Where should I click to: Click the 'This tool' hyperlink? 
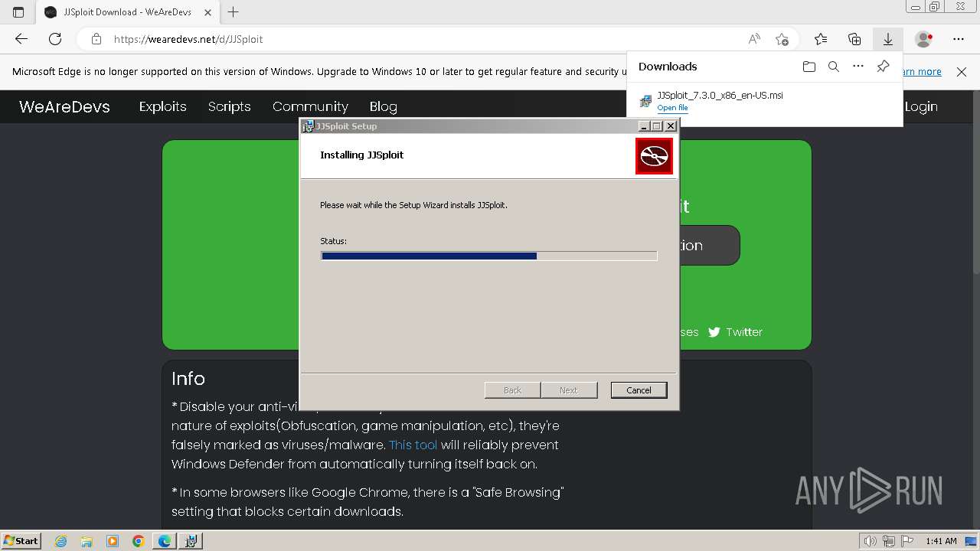pos(413,445)
